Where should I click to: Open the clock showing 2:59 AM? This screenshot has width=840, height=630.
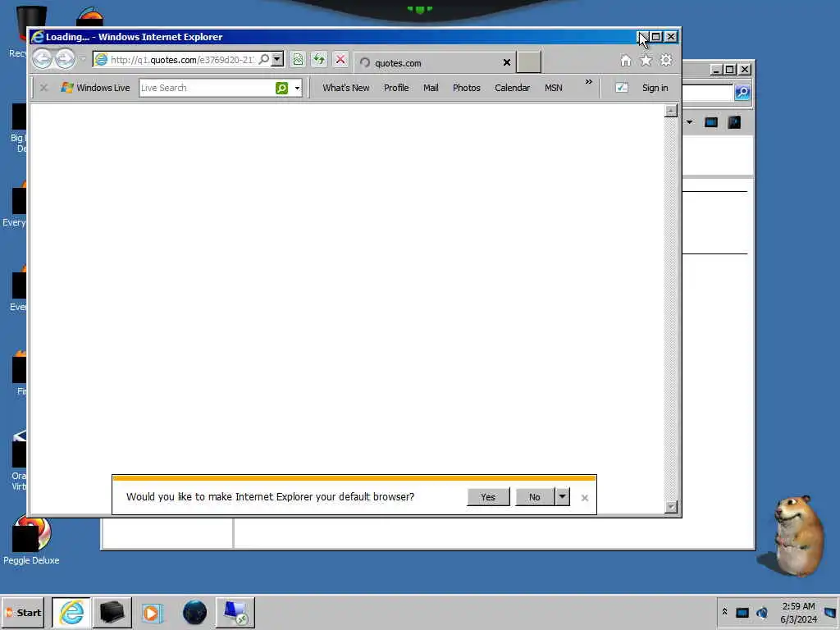pyautogui.click(x=798, y=612)
